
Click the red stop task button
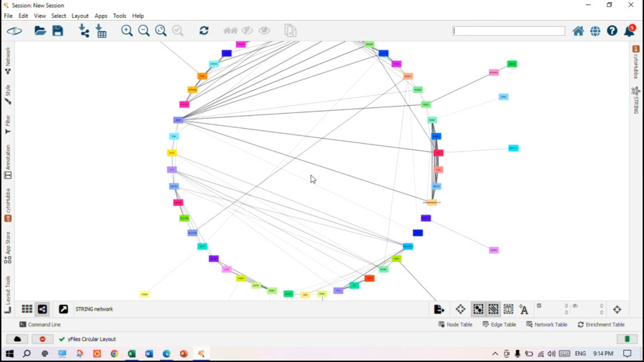pyautogui.click(x=42, y=339)
